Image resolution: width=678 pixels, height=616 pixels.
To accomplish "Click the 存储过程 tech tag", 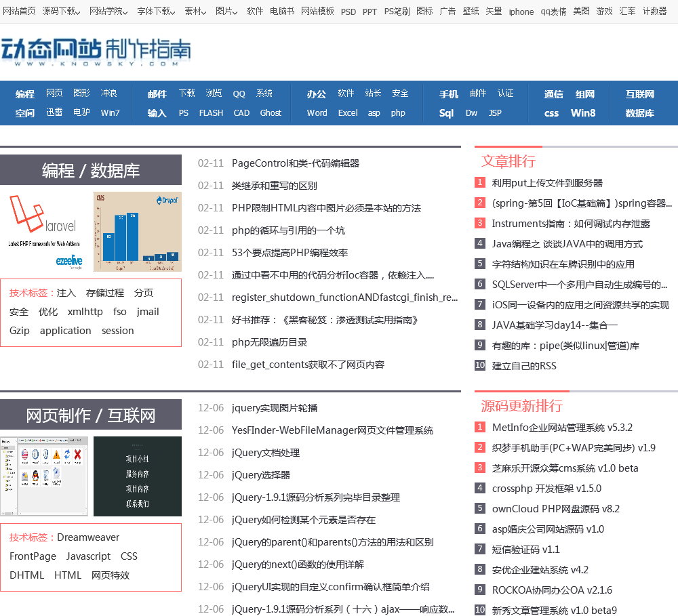I will click(105, 293).
